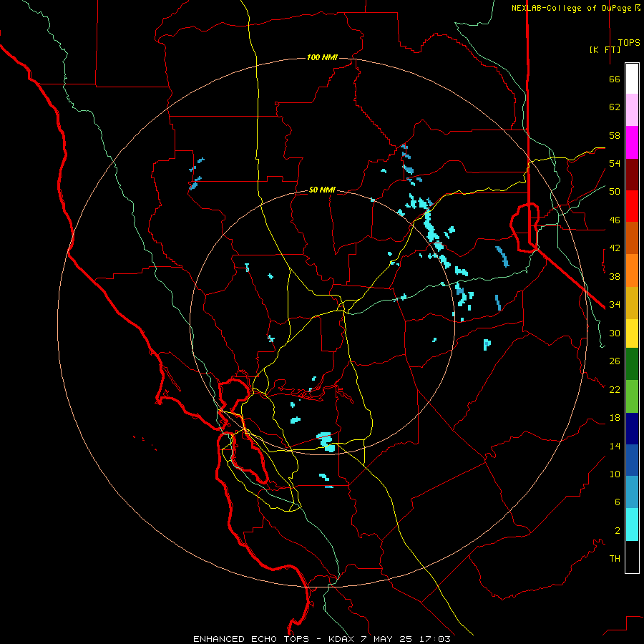Click the 30 legend value
The image size is (644, 644).
tap(615, 333)
